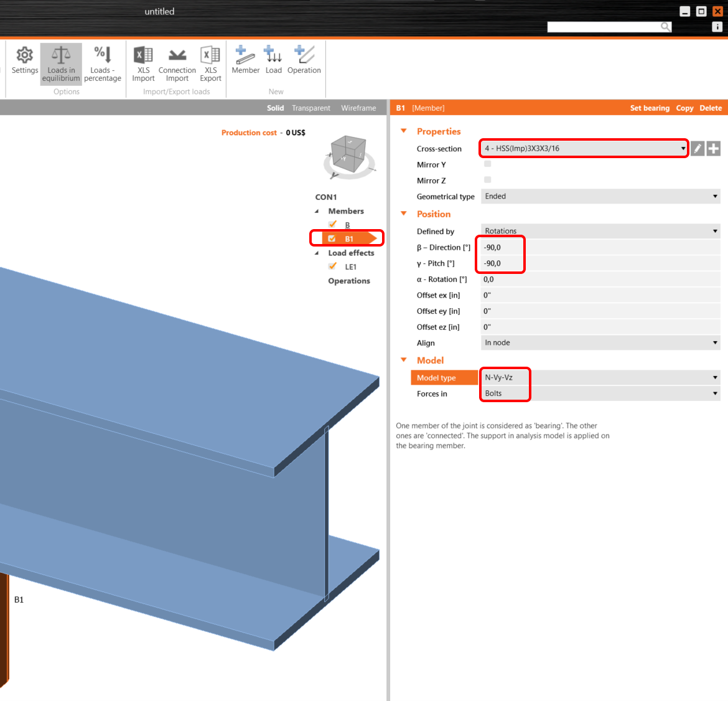Add a new Member
Screen dimensions: 728x701
click(245, 62)
